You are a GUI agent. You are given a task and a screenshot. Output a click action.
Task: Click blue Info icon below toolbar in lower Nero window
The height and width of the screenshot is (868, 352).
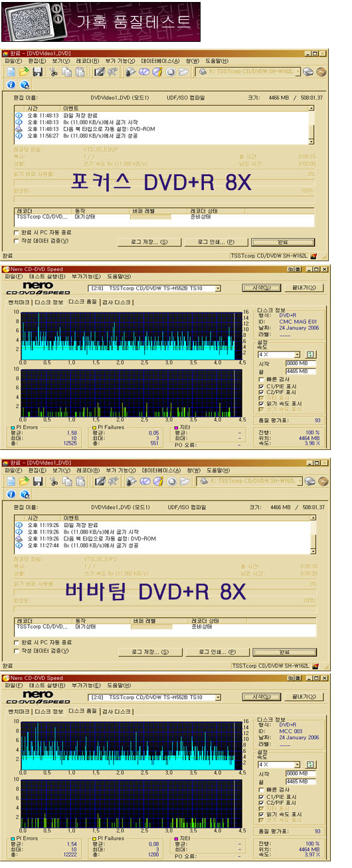point(11,494)
